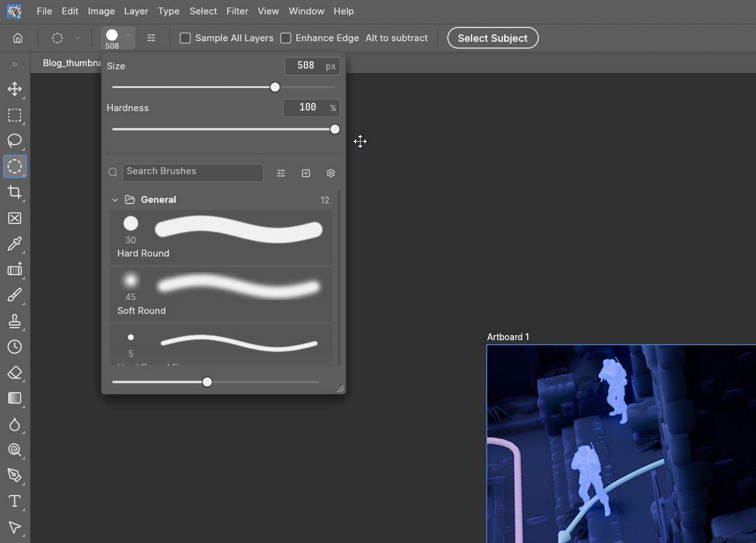The width and height of the screenshot is (756, 543).
Task: Click the Pen tool icon
Action: pos(15,476)
